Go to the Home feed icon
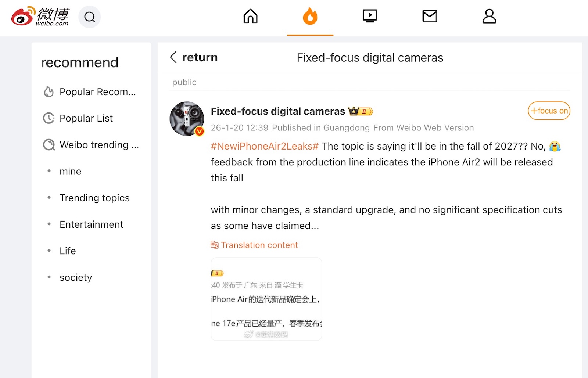The image size is (588, 378). coord(250,16)
